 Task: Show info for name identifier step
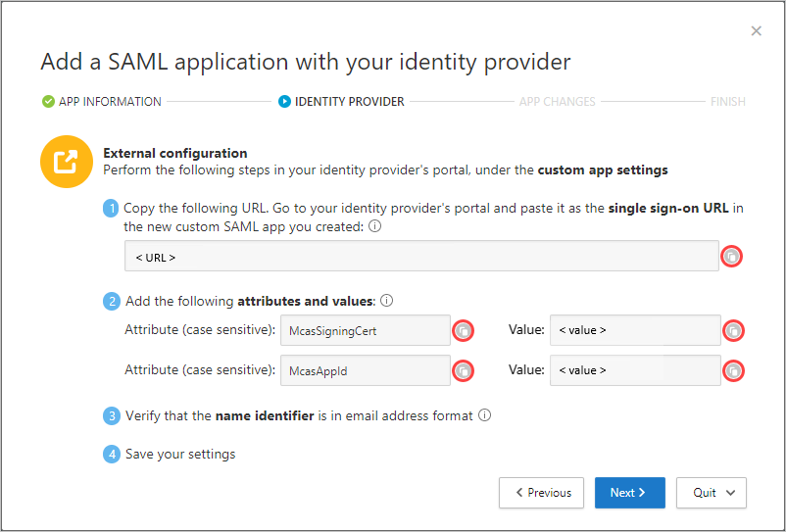(484, 415)
